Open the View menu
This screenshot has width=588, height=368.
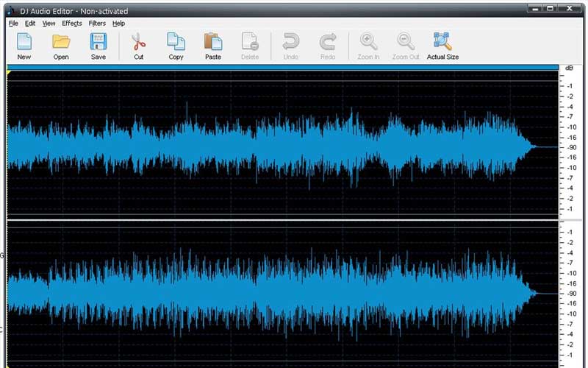[49, 24]
